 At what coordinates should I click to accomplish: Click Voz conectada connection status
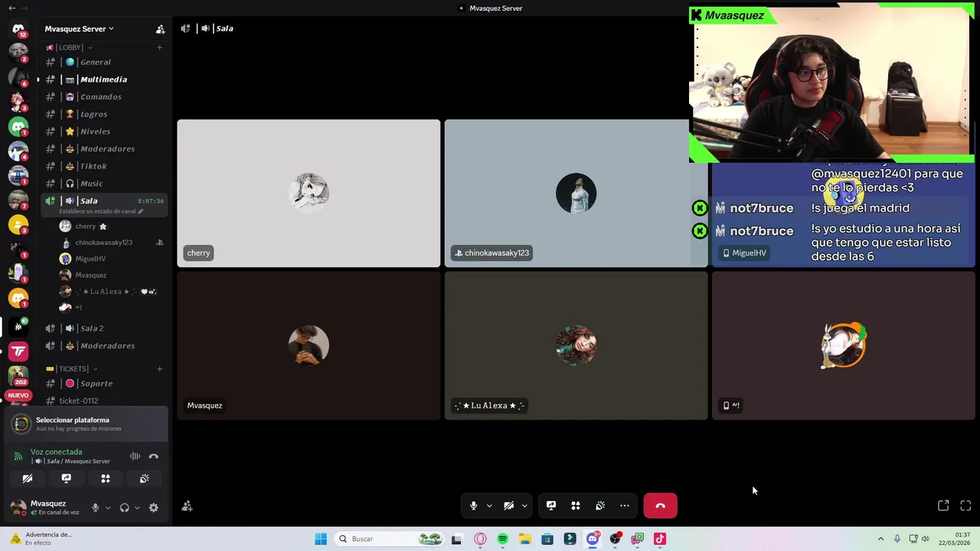(56, 452)
